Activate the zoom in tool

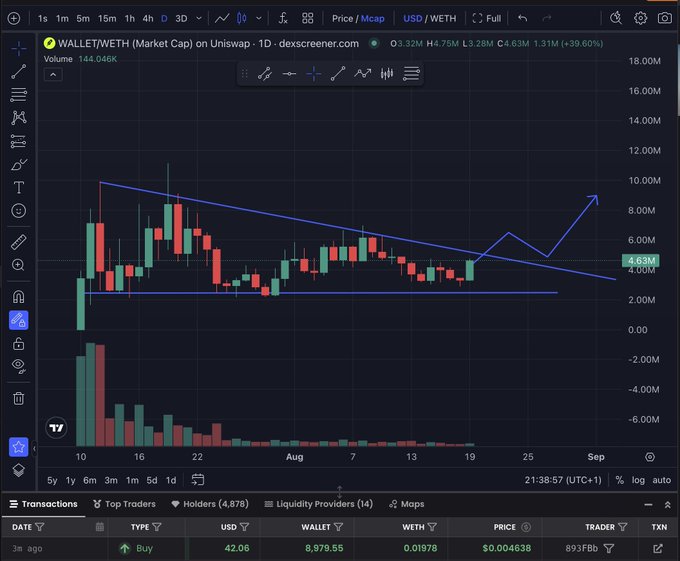click(19, 265)
